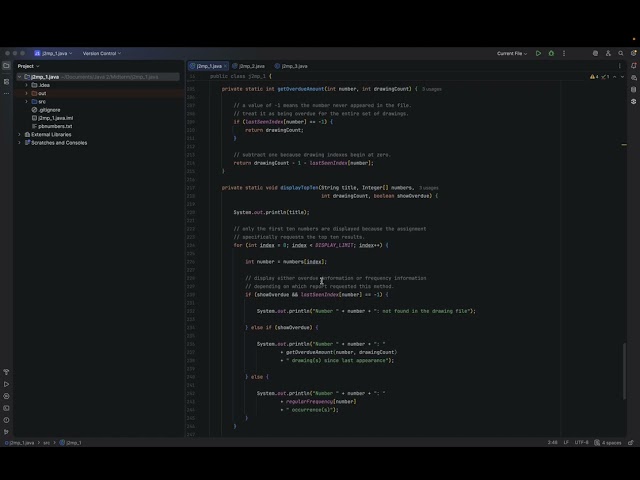Open Database tool window in right sidebar
Image resolution: width=640 pixels, height=480 pixels.
[x=633, y=89]
